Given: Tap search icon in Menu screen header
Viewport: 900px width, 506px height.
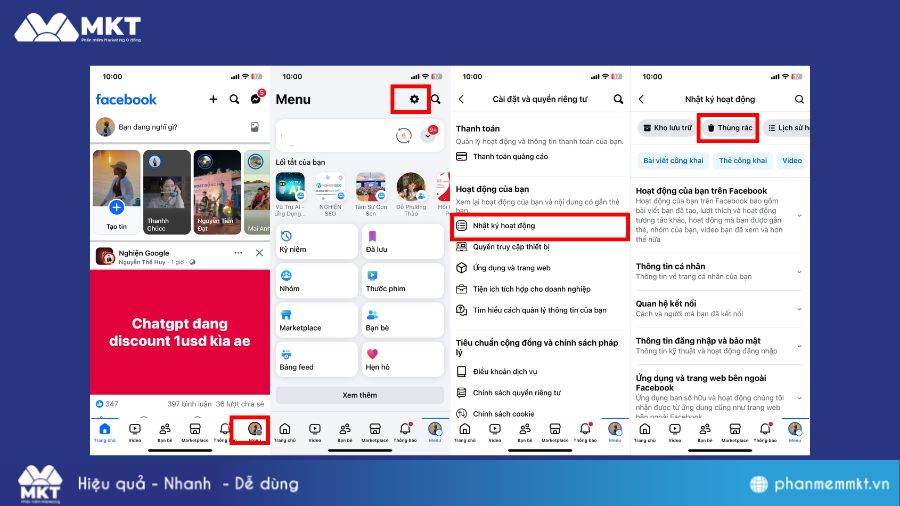Looking at the screenshot, I should coord(436,99).
